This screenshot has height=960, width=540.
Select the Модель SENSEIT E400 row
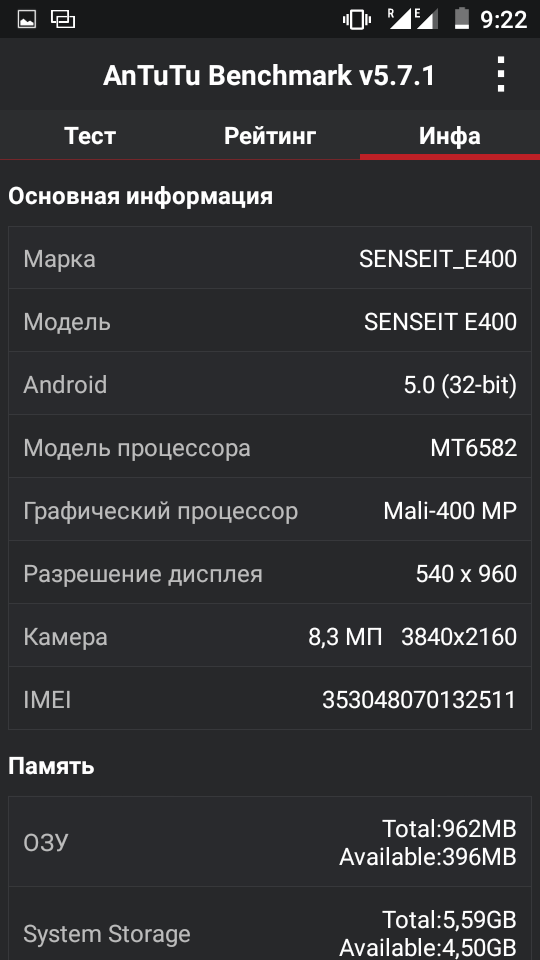click(x=270, y=321)
